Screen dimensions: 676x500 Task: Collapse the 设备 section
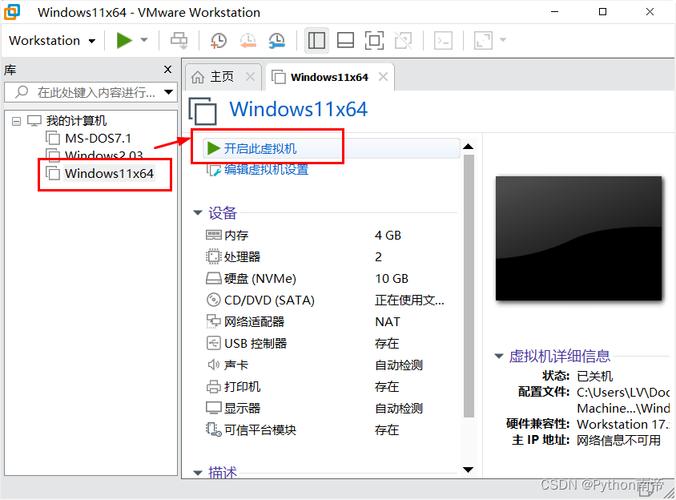[x=197, y=212]
